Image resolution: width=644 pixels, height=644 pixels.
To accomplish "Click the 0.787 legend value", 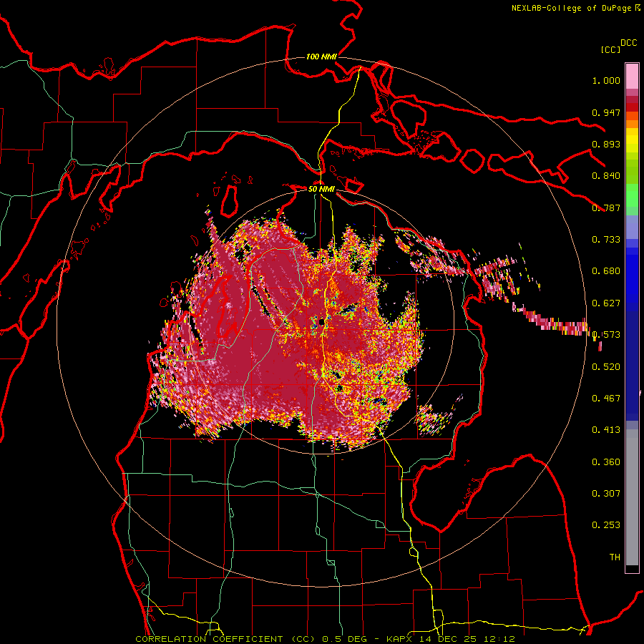I will point(606,208).
